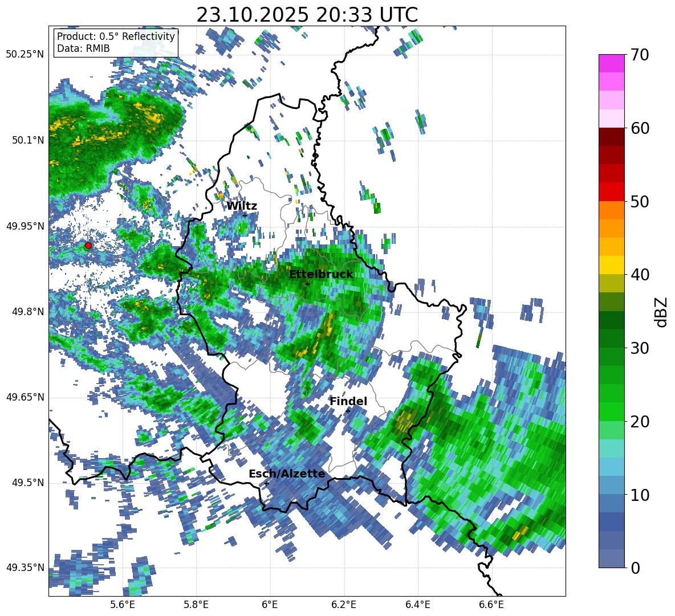Click the 5.6°E longitude label
This screenshot has height=616, width=675.
[123, 605]
